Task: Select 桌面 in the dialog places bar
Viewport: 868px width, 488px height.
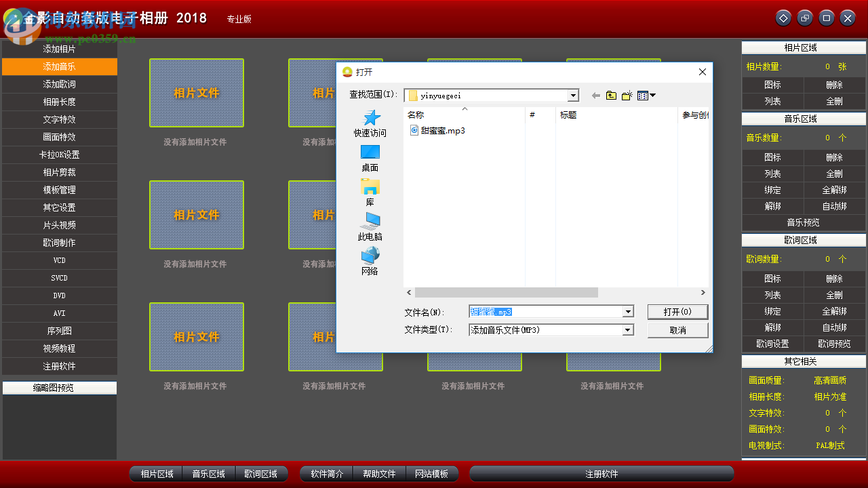Action: pyautogui.click(x=370, y=159)
